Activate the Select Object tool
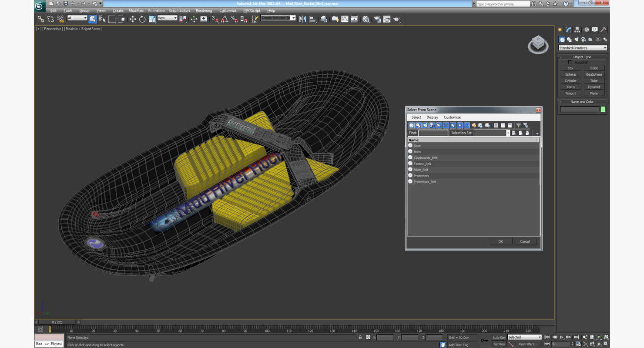This screenshot has height=348, width=644. pos(93,19)
